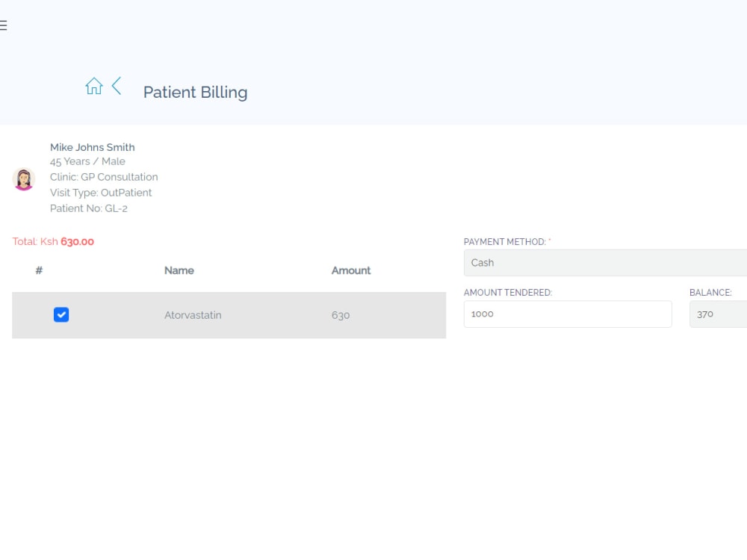Click Visit Type: OutPatient line
The height and width of the screenshot is (560, 747).
[x=101, y=193]
